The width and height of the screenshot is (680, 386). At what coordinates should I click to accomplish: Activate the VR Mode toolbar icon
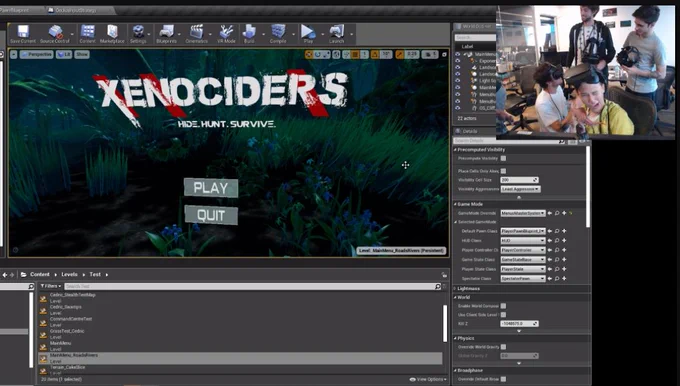[226, 34]
